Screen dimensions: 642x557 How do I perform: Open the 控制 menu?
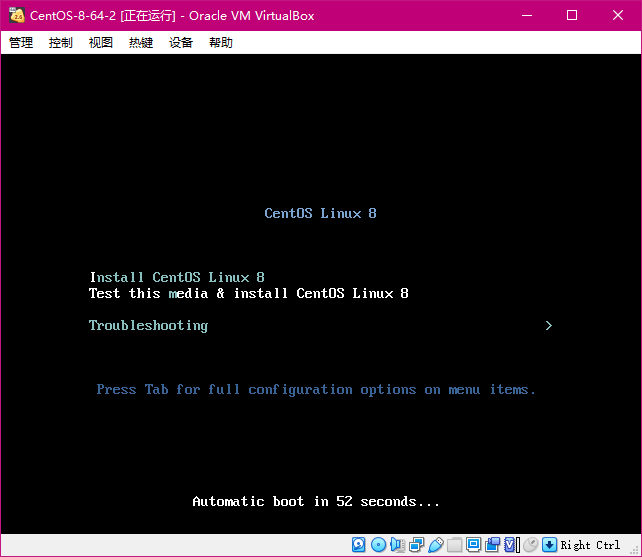(x=61, y=43)
